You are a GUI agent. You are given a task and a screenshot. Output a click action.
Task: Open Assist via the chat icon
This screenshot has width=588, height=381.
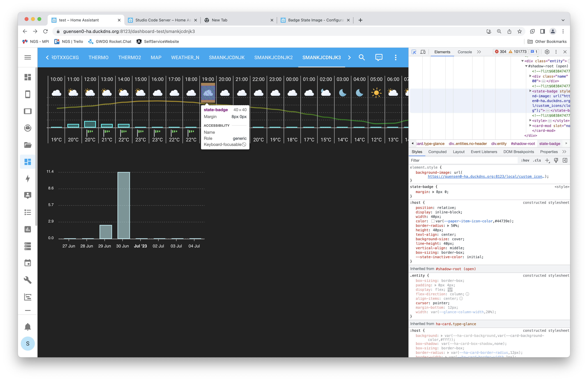coord(379,57)
